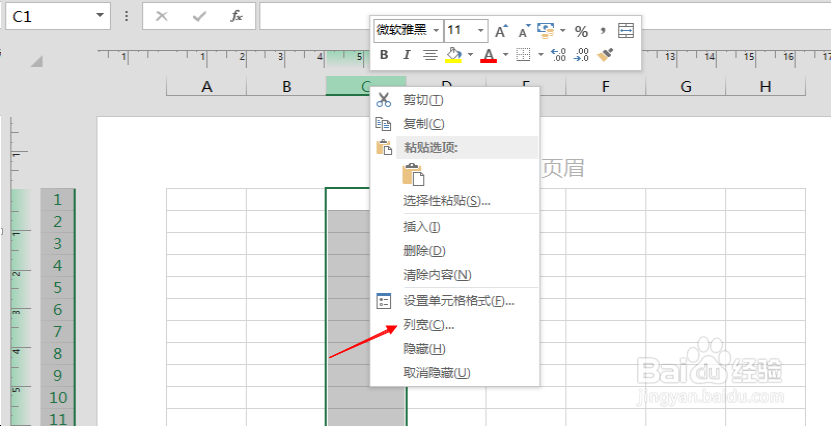Apply accounting number format

point(546,31)
